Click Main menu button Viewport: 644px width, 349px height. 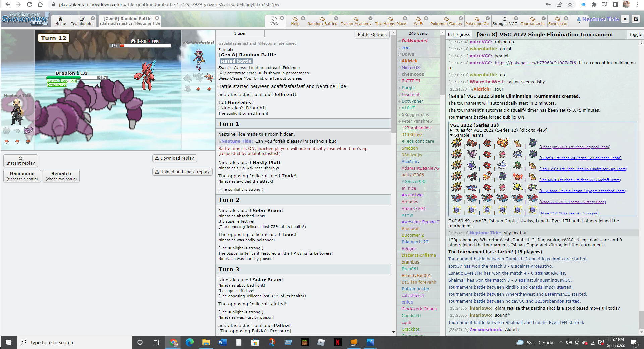[22, 176]
